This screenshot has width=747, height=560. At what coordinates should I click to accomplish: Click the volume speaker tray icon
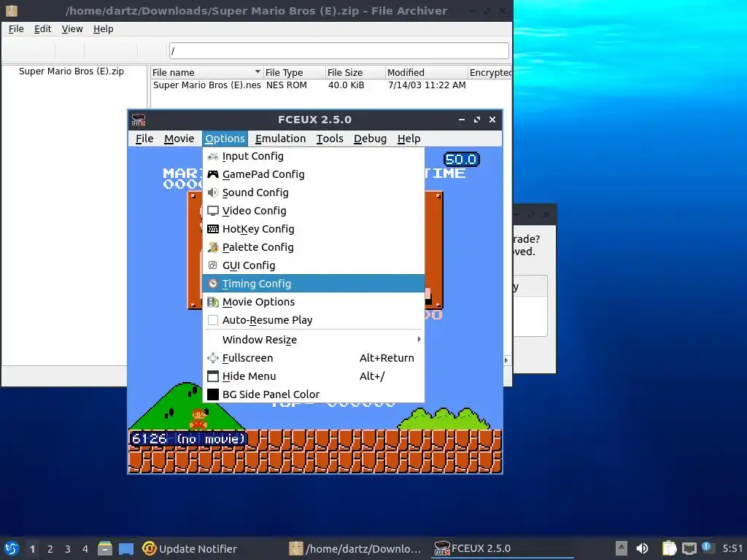click(x=642, y=548)
